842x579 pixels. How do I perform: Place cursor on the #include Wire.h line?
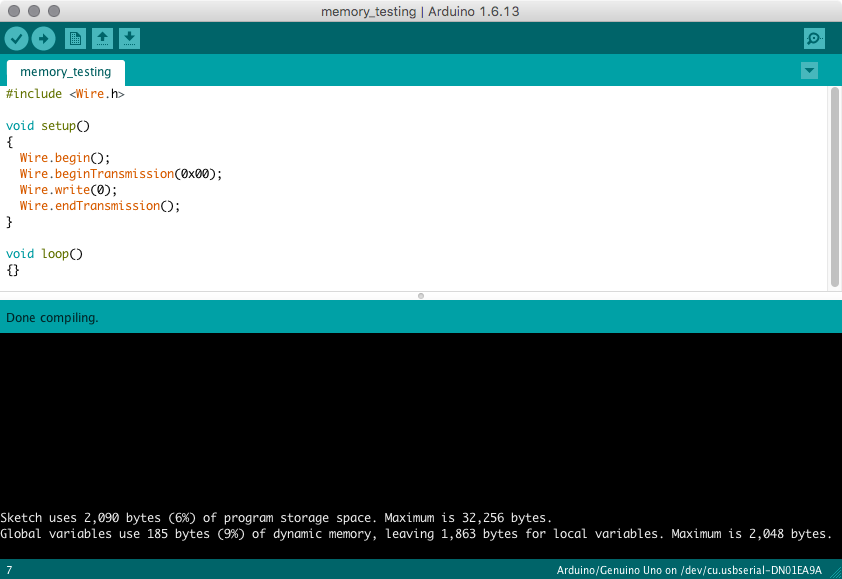coord(65,94)
